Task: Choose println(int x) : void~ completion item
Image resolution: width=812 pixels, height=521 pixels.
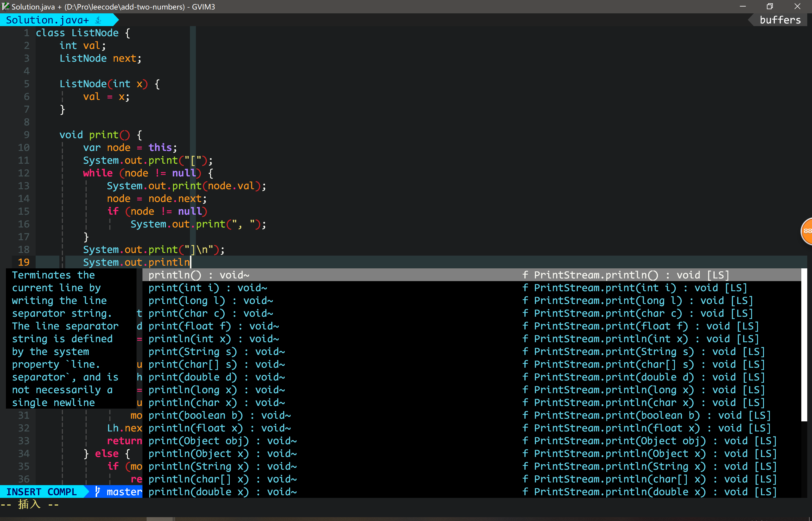Action: pyautogui.click(x=472, y=339)
